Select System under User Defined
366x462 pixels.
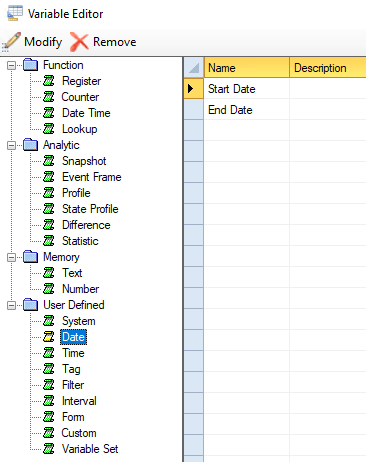tap(79, 321)
